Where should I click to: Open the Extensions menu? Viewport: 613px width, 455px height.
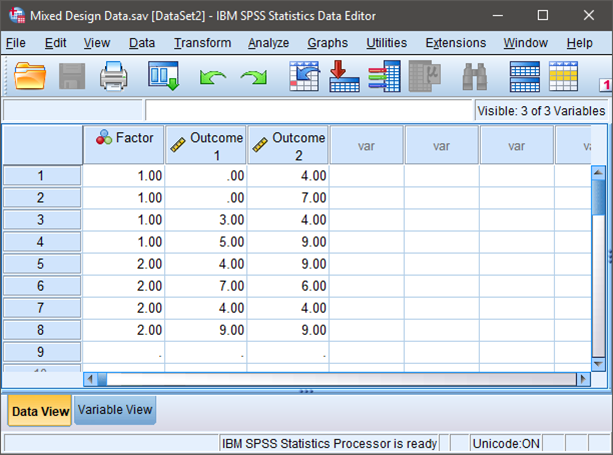pyautogui.click(x=456, y=43)
